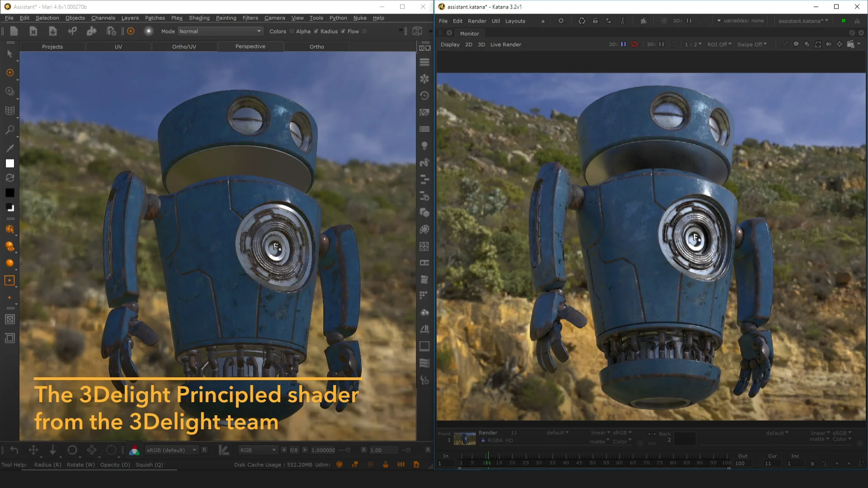Toggle the 2D pause button in Katana Monitor
Image resolution: width=868 pixels, height=488 pixels.
pyautogui.click(x=623, y=44)
